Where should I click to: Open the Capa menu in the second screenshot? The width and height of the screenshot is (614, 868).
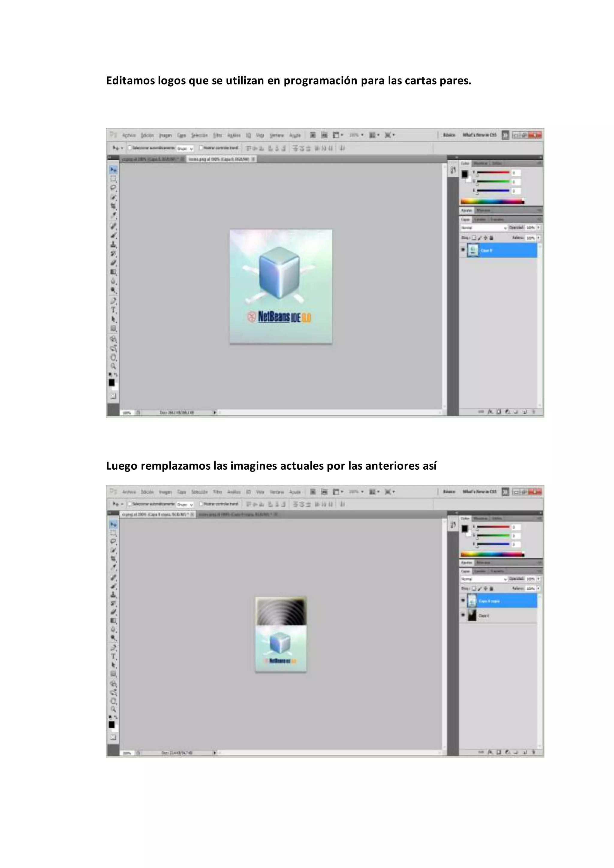coord(182,492)
